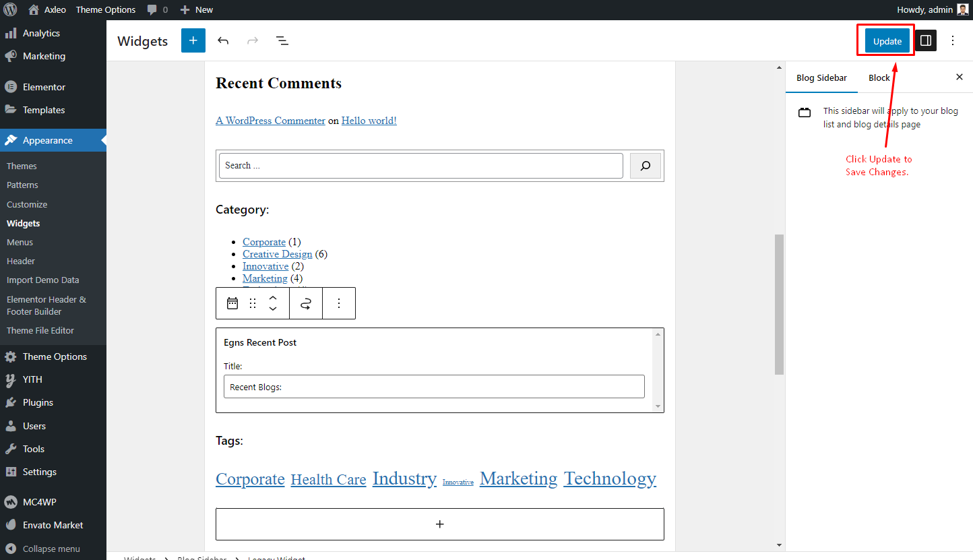Open Theme Options in the top admin bar

106,9
